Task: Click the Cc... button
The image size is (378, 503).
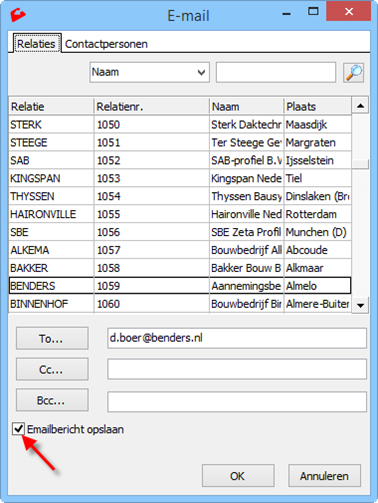Action: coord(52,369)
